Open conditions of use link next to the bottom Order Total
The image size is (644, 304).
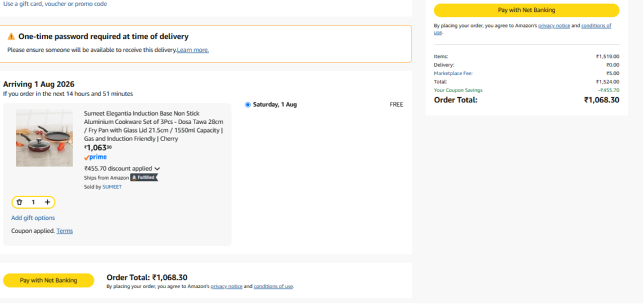pos(273,287)
